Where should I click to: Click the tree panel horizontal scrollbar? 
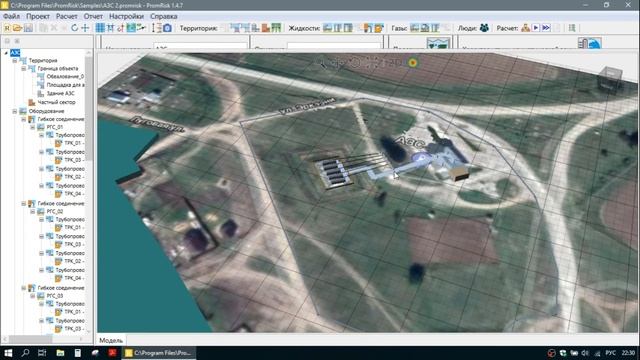point(31,339)
